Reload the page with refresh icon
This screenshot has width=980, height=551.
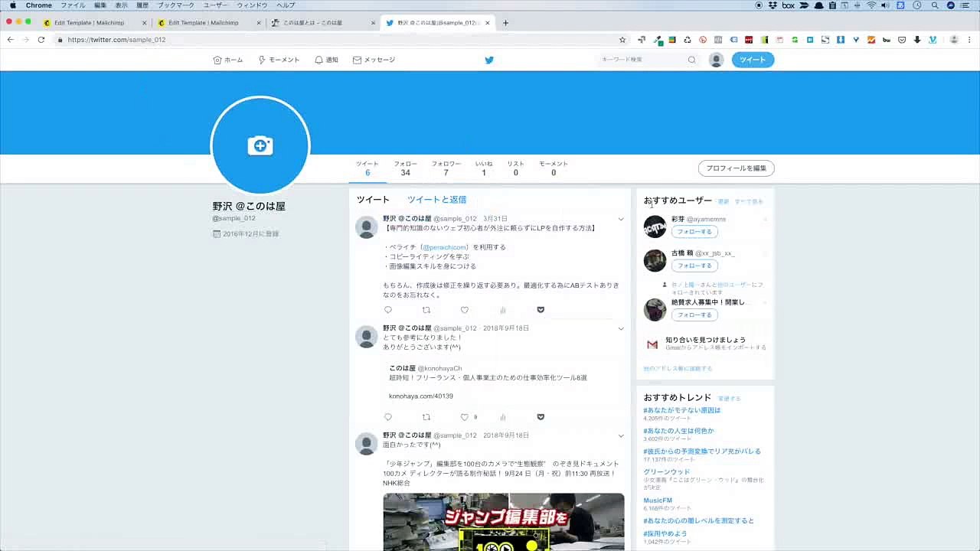(41, 40)
